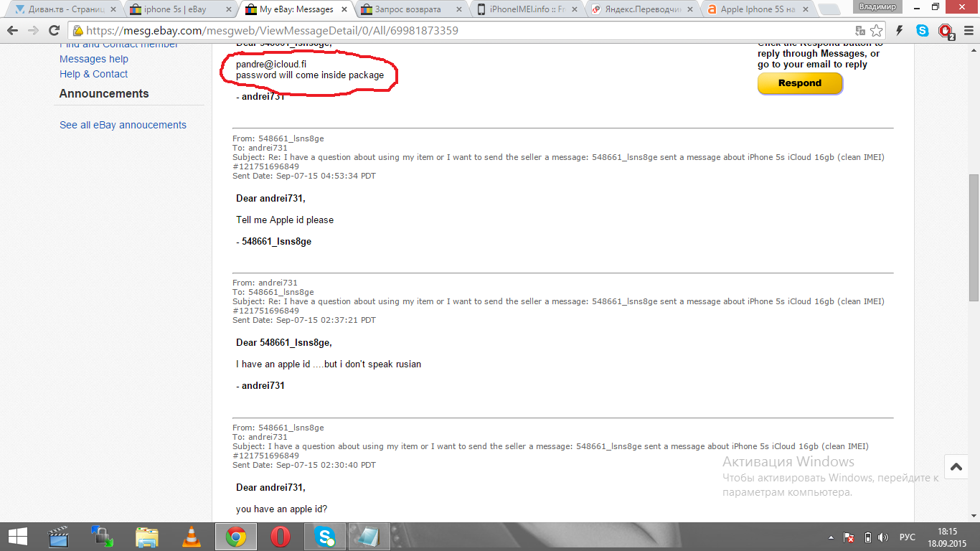Screen dimensions: 980x551
Task: Switch to Google Chrome in taskbar
Action: 235,537
